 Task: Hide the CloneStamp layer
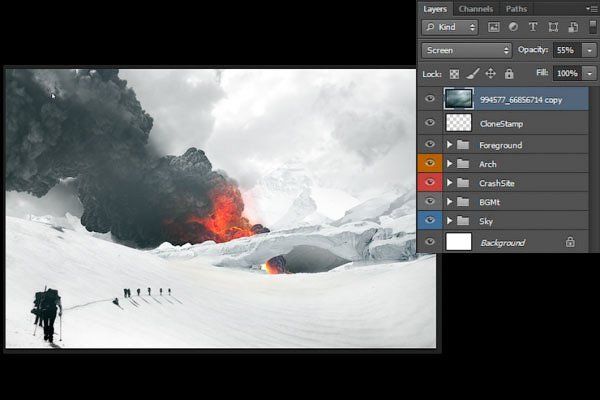pyautogui.click(x=430, y=122)
